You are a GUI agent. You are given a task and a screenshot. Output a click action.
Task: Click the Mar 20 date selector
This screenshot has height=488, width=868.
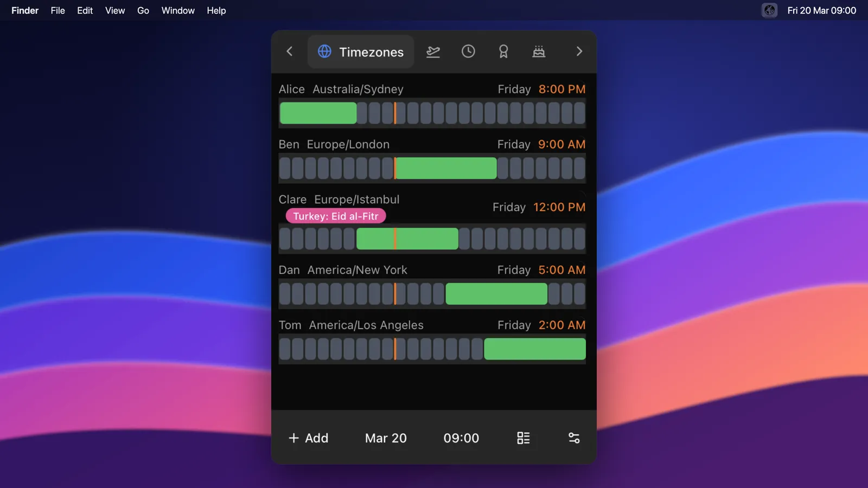[386, 438]
